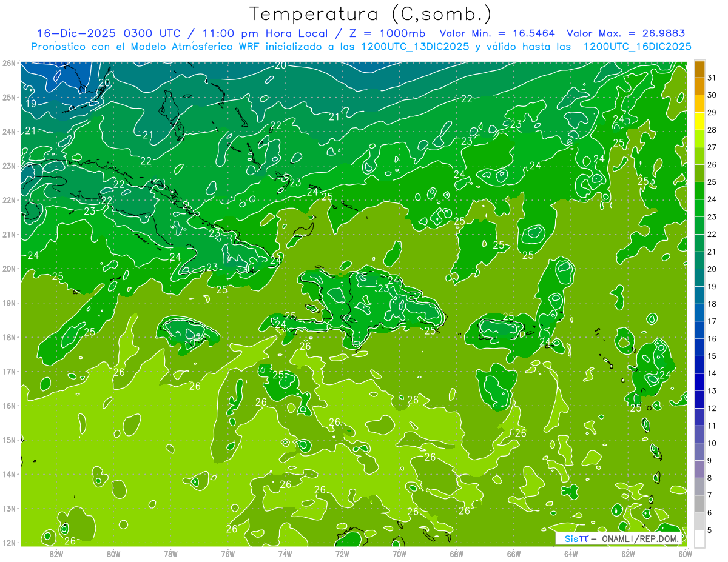Screen dimensions: 728x562
Task: Click the colorbar scale label 17
Action: click(x=712, y=321)
